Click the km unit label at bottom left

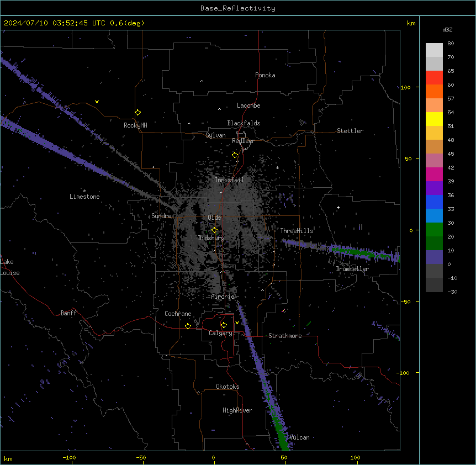[8, 459]
